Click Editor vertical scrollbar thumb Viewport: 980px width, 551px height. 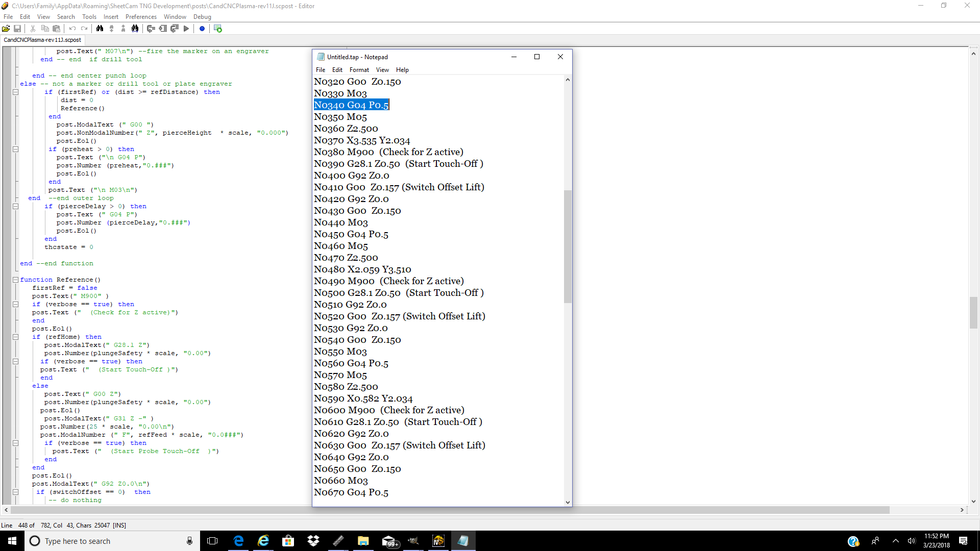pos(973,313)
